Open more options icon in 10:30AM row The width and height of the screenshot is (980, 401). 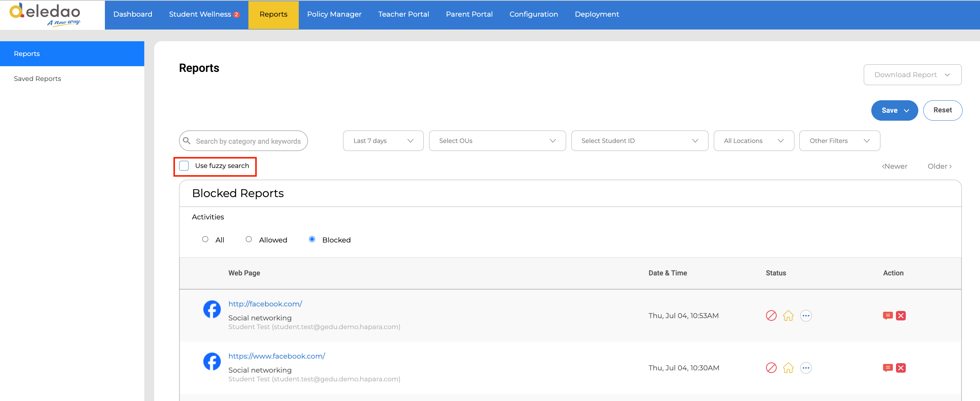click(806, 368)
